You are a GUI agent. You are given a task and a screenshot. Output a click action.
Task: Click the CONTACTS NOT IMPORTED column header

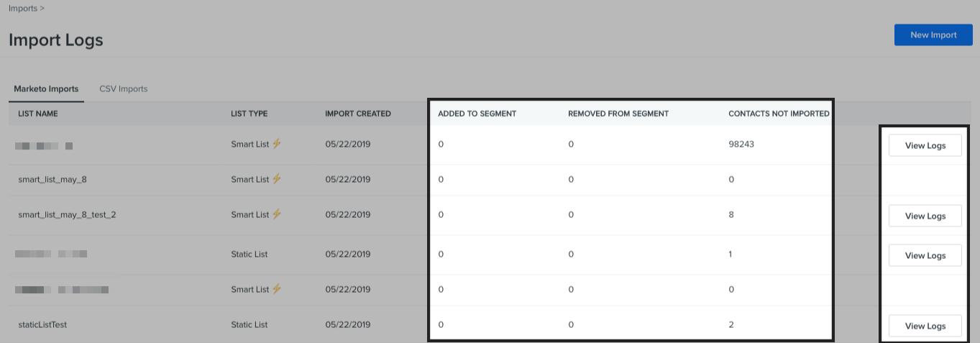point(779,114)
